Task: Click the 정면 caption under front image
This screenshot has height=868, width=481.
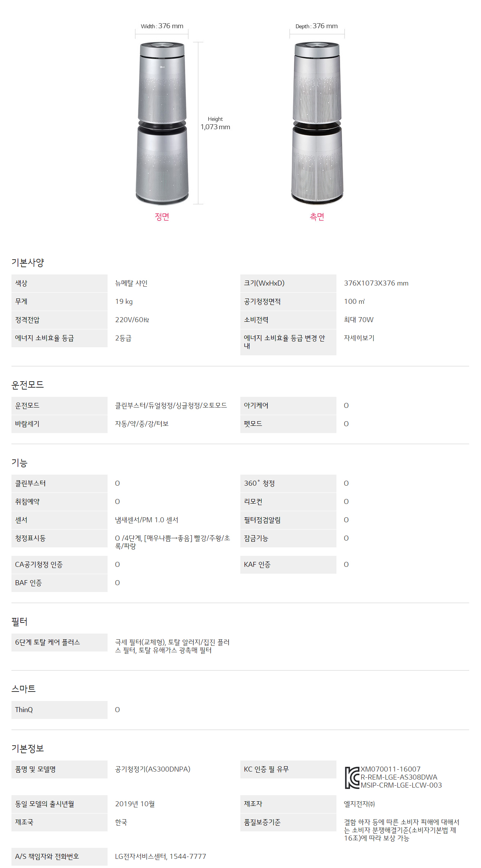Action: [x=162, y=217]
